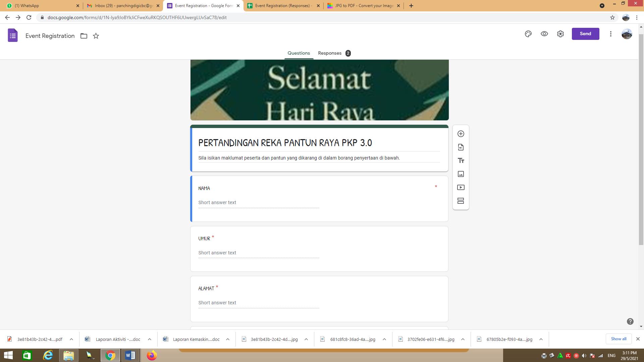
Task: Expand options for the Laporan Aktiviti doc download
Action: [150, 339]
